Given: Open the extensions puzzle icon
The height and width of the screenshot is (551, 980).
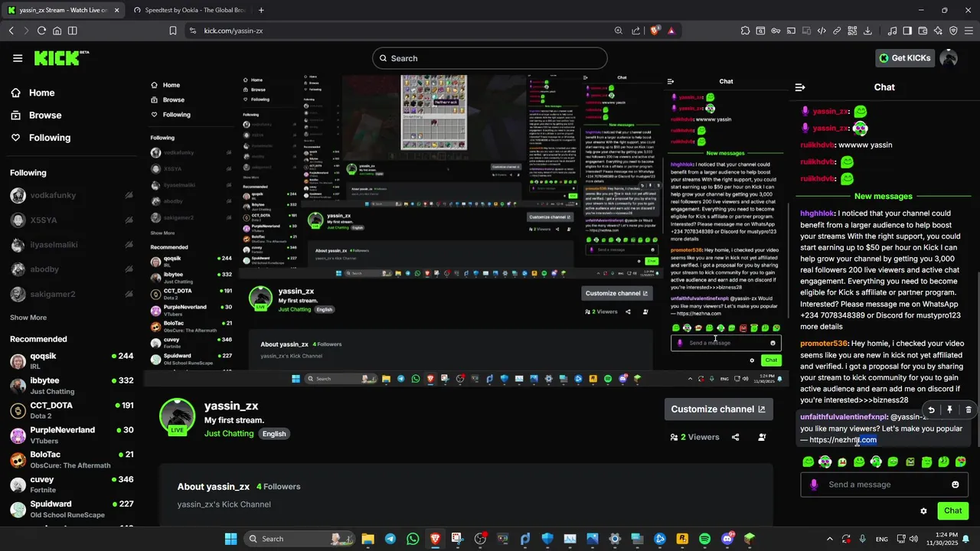Looking at the screenshot, I should pyautogui.click(x=745, y=31).
